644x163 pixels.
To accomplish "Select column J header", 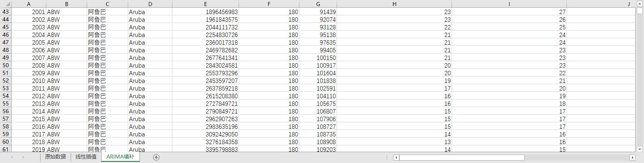I will click(x=601, y=4).
